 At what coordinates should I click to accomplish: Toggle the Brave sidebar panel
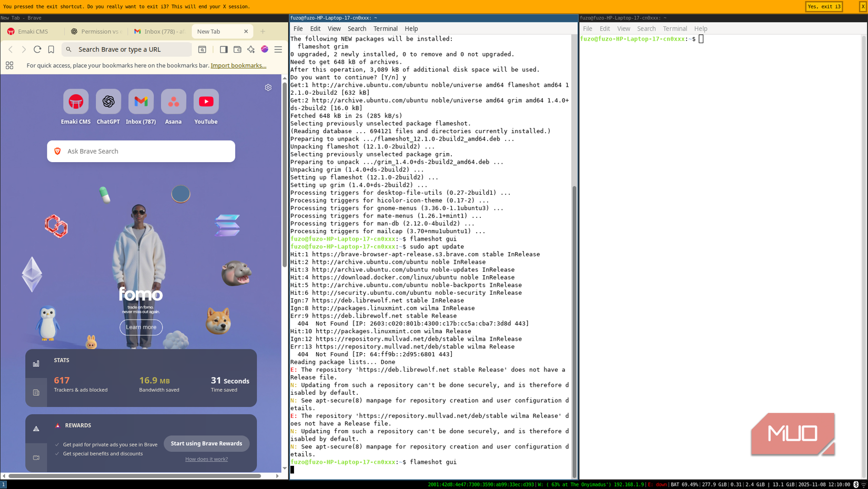click(x=224, y=49)
